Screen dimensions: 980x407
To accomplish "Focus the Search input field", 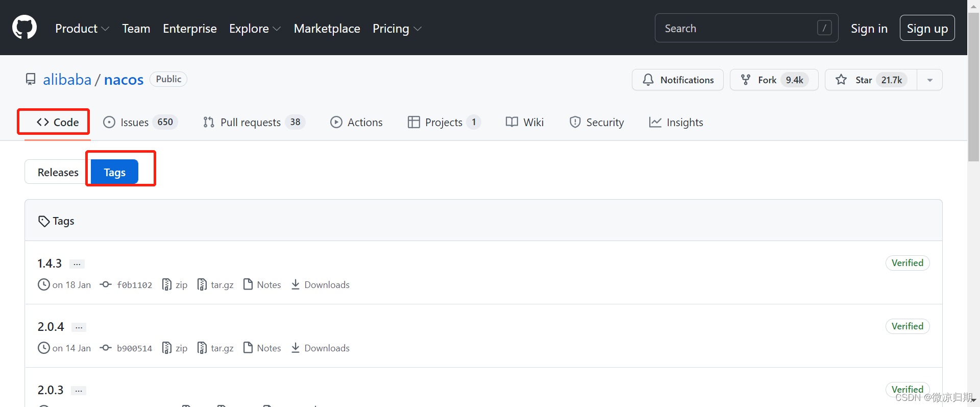I will pyautogui.click(x=746, y=28).
